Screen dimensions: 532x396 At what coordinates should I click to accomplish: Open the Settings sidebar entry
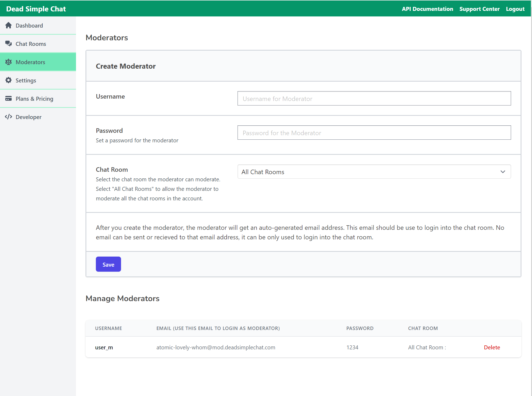click(x=25, y=80)
